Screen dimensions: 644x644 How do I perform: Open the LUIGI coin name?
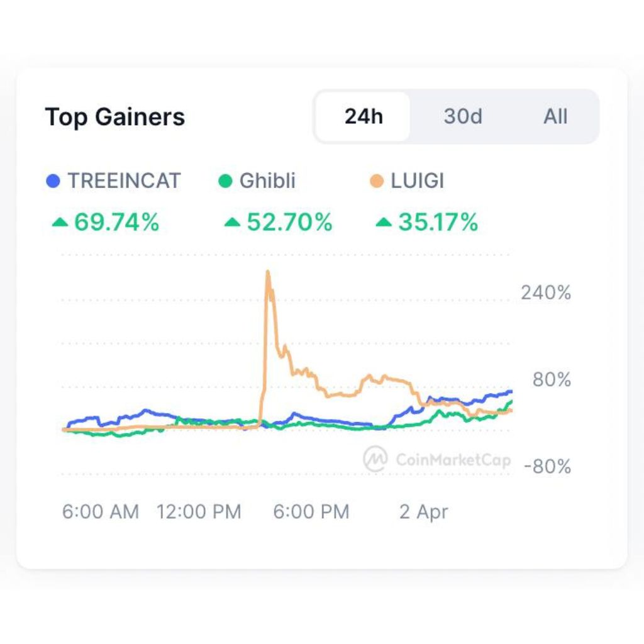(418, 181)
